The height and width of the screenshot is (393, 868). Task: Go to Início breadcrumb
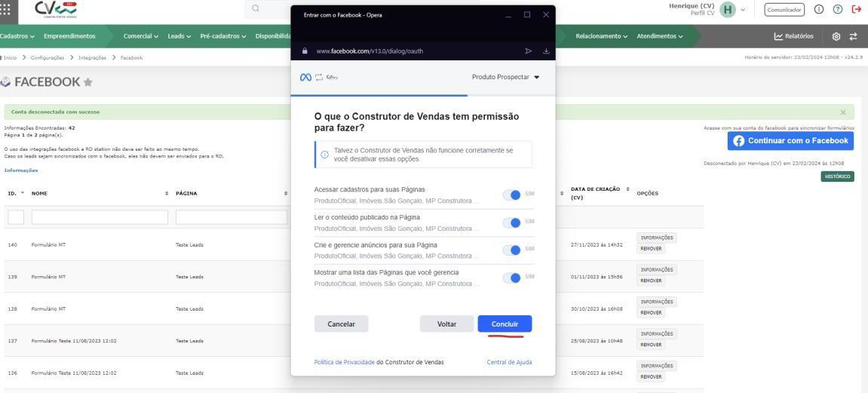coord(9,57)
